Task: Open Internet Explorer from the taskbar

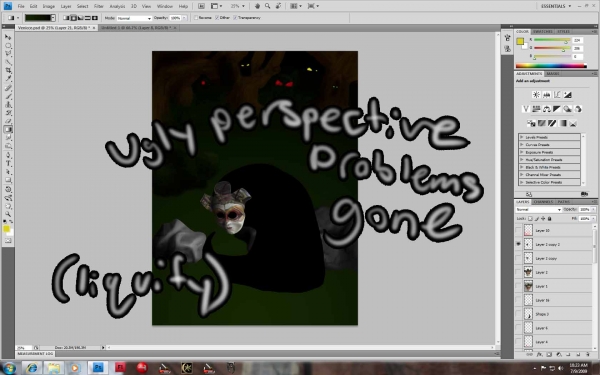Action: pyautogui.click(x=33, y=368)
